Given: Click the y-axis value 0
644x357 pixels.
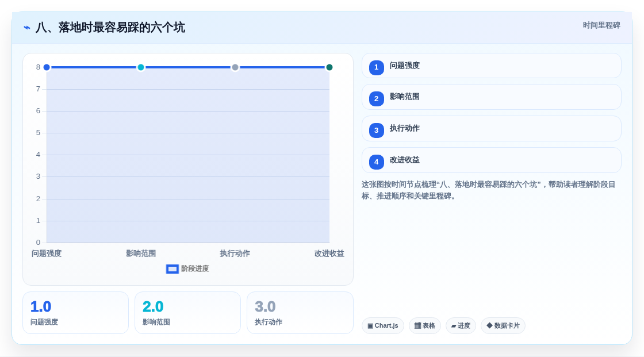Looking at the screenshot, I should [x=38, y=243].
